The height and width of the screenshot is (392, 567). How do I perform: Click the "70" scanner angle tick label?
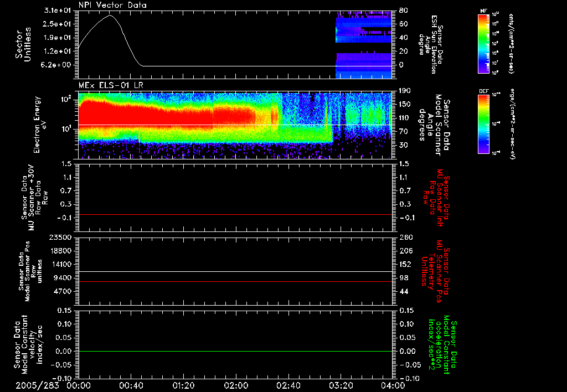403,132
